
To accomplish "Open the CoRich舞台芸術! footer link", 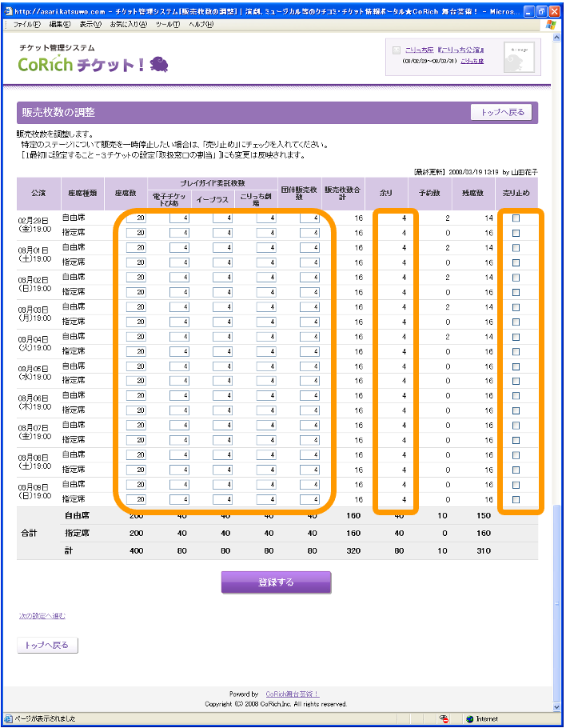I will coord(293,694).
